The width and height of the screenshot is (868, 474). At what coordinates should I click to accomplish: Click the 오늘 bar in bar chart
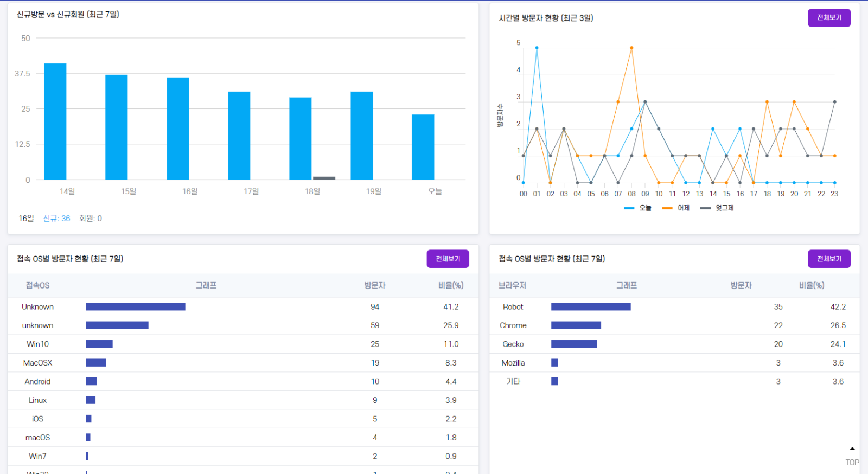pyautogui.click(x=423, y=147)
